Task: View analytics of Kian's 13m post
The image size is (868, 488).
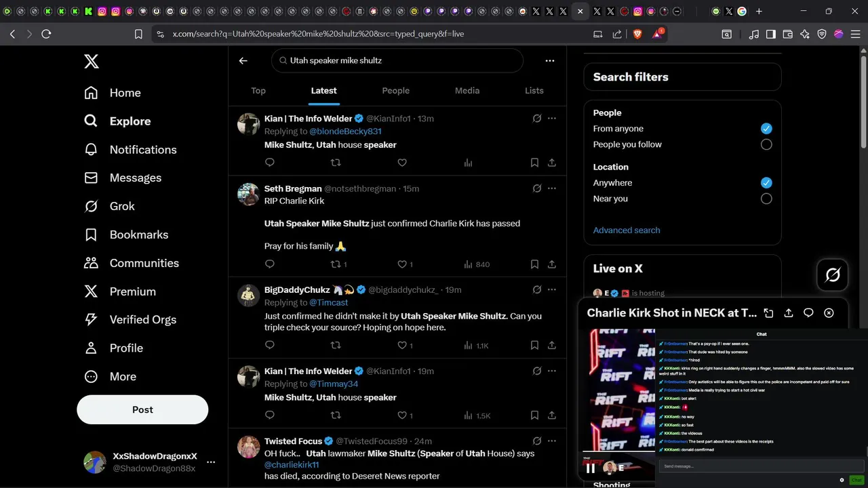Action: point(468,163)
